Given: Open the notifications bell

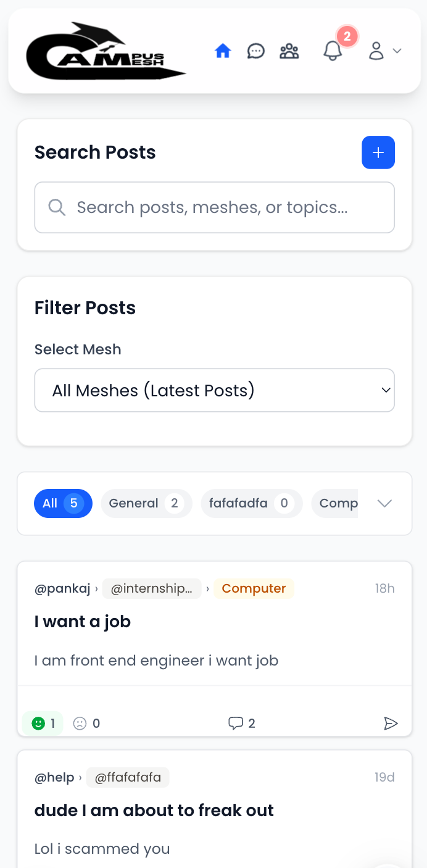Looking at the screenshot, I should point(333,51).
